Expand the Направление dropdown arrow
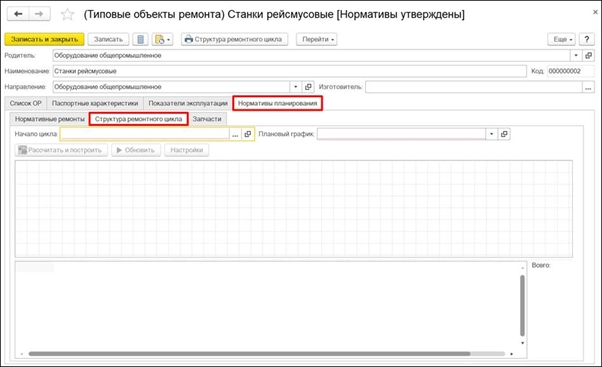 pyautogui.click(x=295, y=87)
